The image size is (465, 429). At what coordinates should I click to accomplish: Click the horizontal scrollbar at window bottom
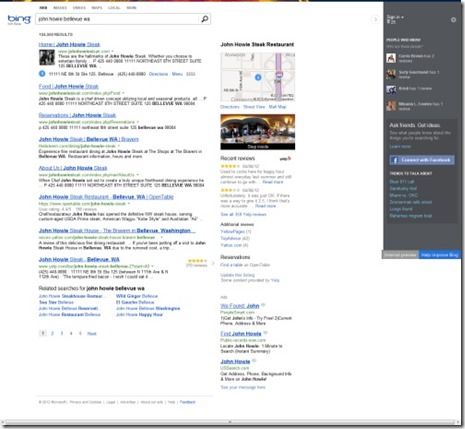[x=230, y=422]
